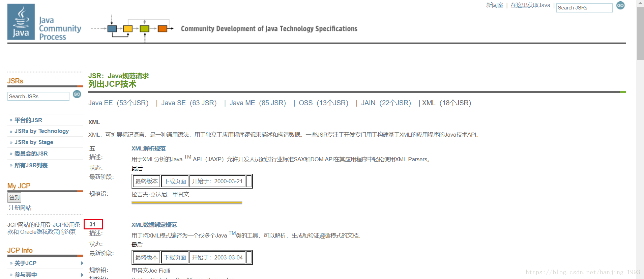The width and height of the screenshot is (644, 279).
Task: Click the My JCP sidebar heading
Action: tap(19, 186)
